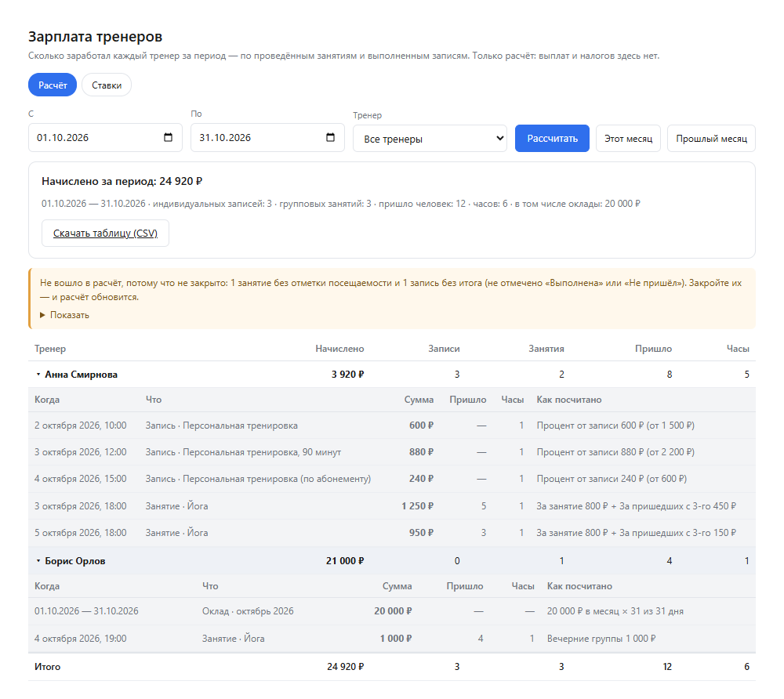Switch to the Ставки tab
This screenshot has height=699, width=784.
click(107, 85)
